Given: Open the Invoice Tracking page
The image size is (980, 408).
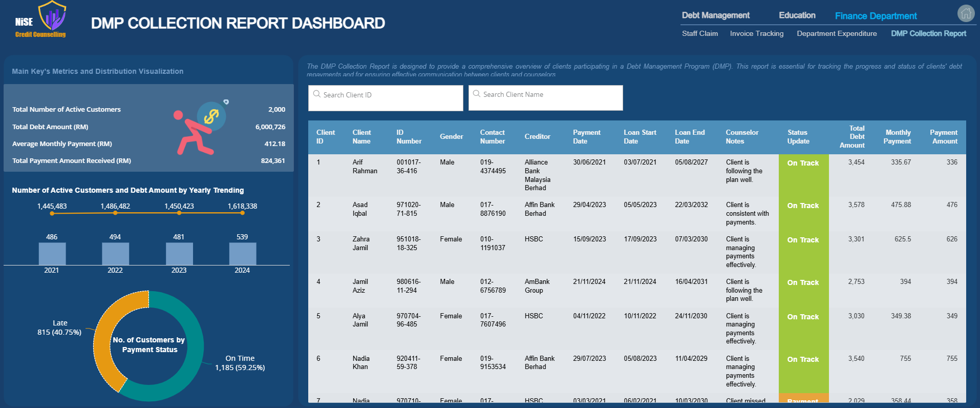Looking at the screenshot, I should (756, 33).
